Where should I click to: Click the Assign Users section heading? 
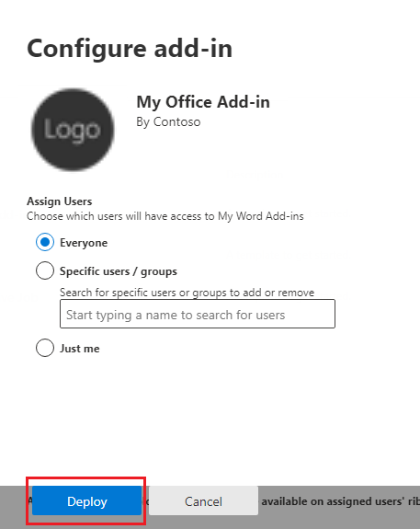coord(60,201)
